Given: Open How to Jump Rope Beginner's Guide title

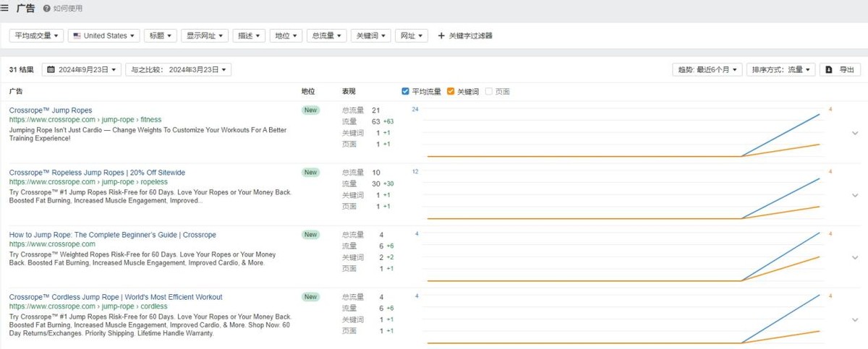Looking at the screenshot, I should coord(113,235).
